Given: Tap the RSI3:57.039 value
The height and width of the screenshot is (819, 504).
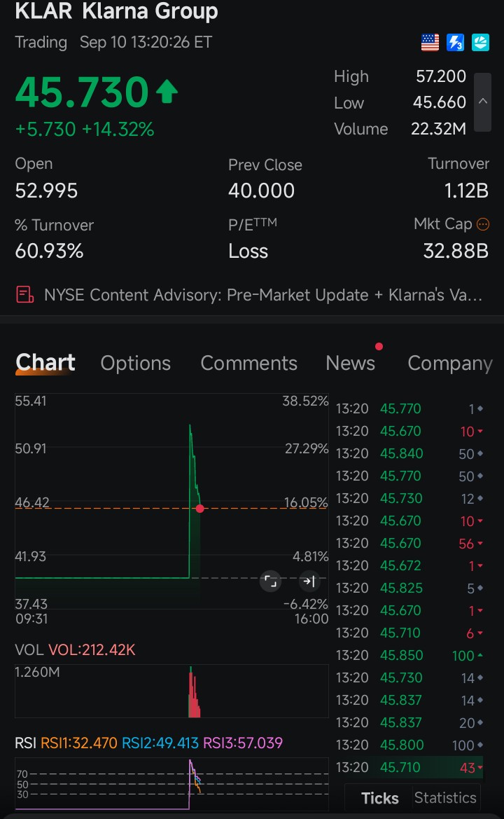Looking at the screenshot, I should 243,743.
